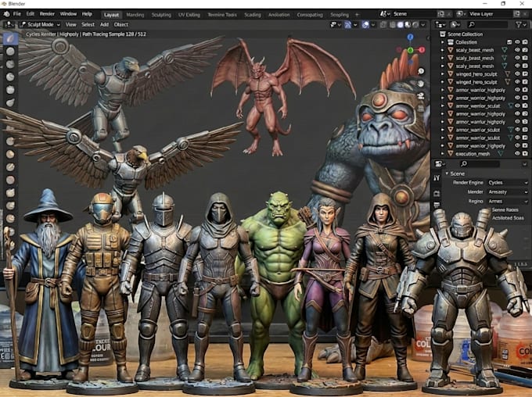Click the Scene name field in the top bar
Screen dimensions: 532x397
click(x=414, y=14)
